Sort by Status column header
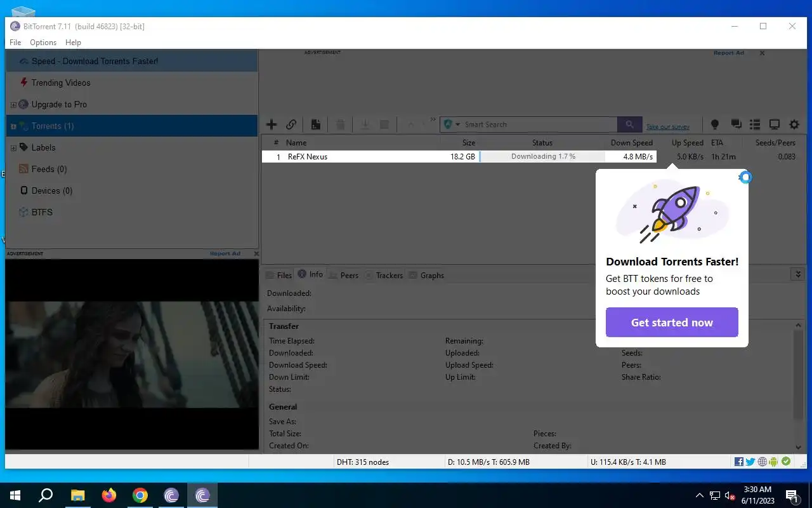Viewport: 812px width, 508px height. click(x=542, y=143)
